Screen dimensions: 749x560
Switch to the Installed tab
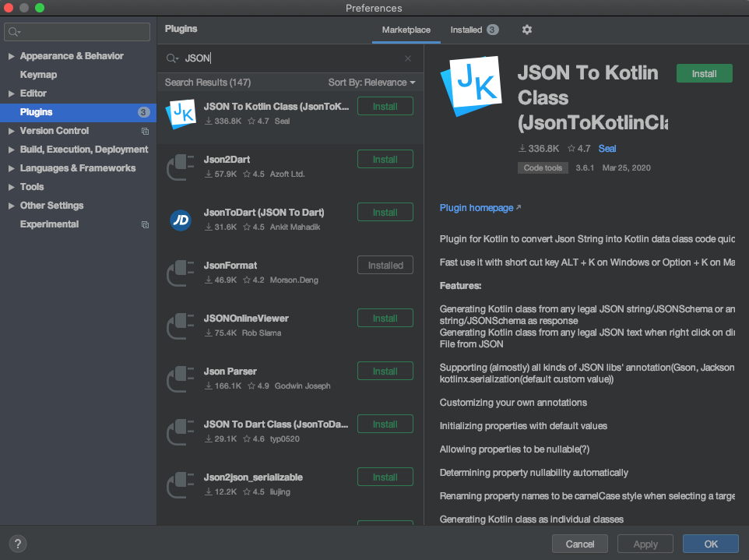[466, 30]
